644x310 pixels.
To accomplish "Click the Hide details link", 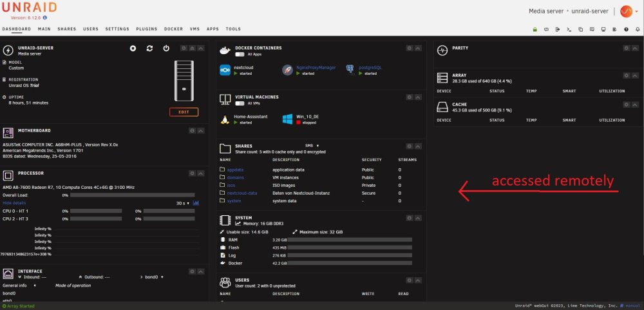I will pos(14,203).
